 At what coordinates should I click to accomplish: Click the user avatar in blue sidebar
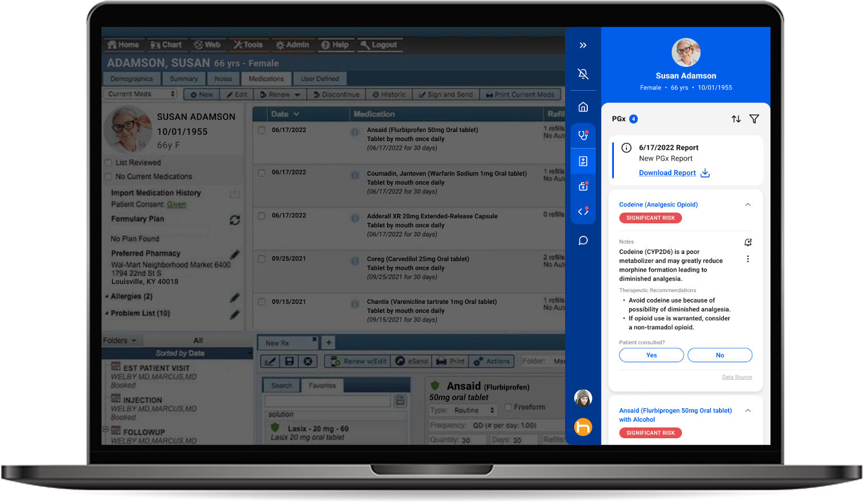pyautogui.click(x=583, y=398)
